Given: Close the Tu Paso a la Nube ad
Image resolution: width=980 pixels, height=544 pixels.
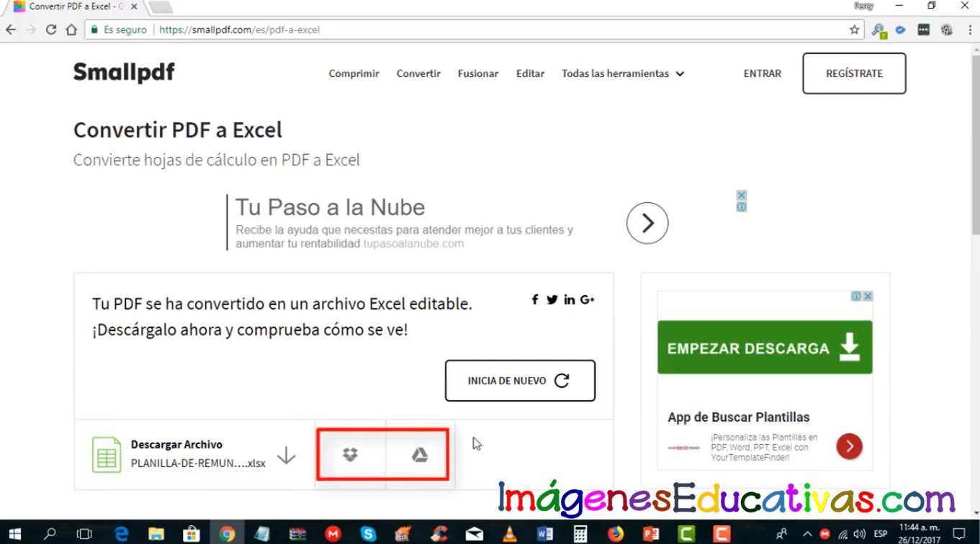Looking at the screenshot, I should click(741, 195).
